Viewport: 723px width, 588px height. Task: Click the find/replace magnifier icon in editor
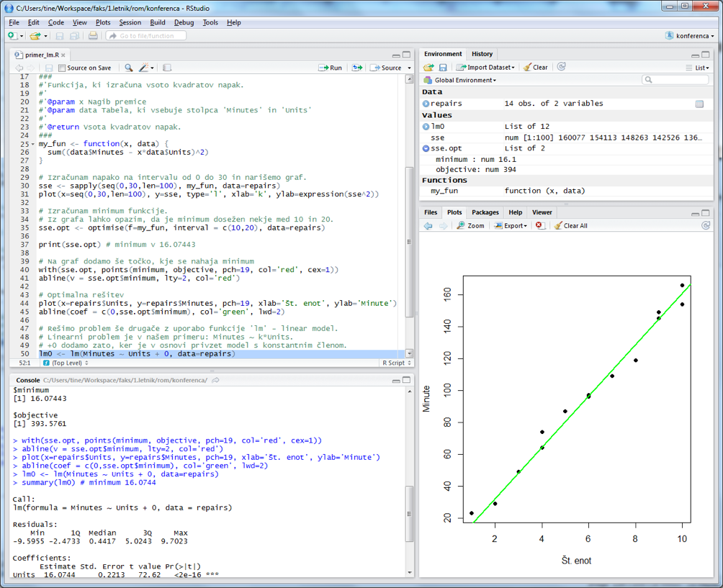point(128,68)
